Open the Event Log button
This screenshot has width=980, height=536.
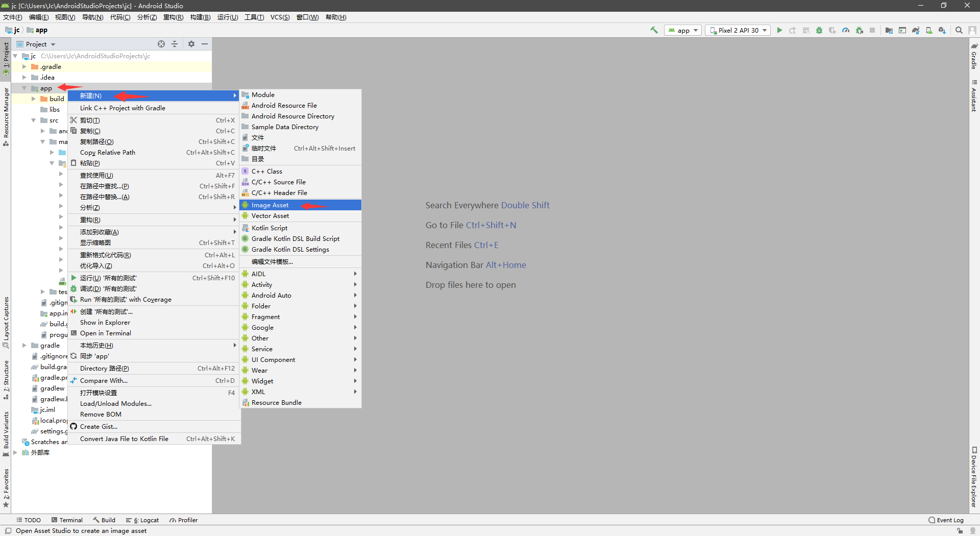(x=946, y=520)
